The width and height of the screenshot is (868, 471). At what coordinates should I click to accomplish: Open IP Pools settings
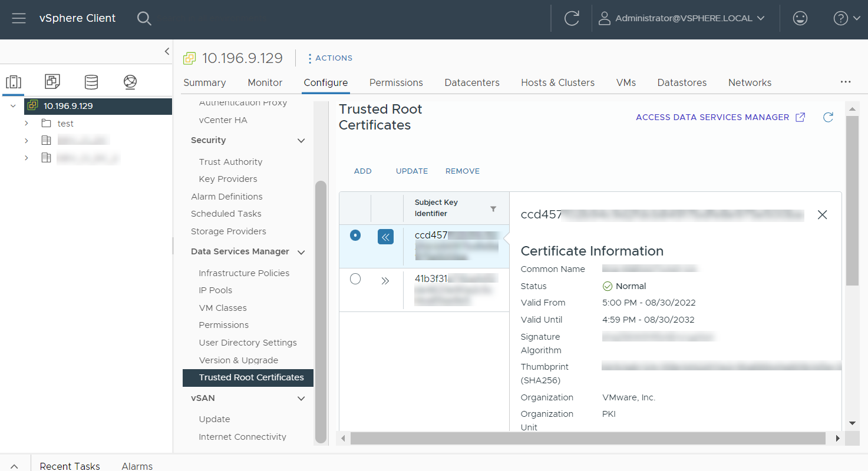click(x=216, y=290)
